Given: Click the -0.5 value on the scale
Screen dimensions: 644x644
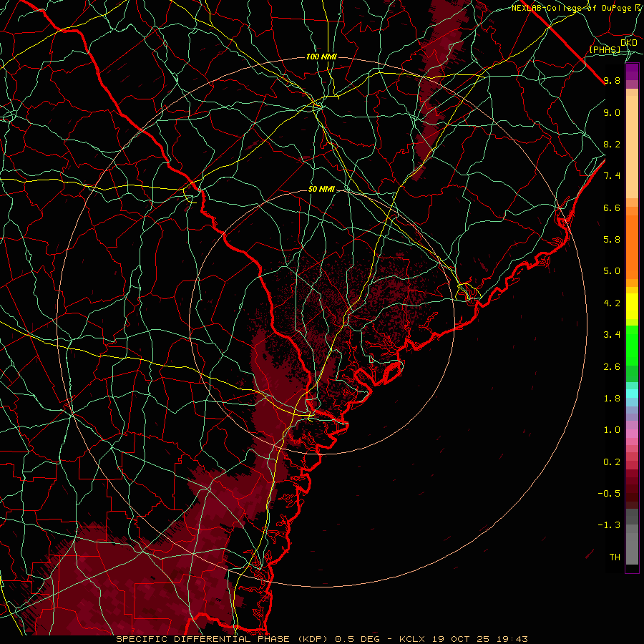Looking at the screenshot, I should [609, 494].
